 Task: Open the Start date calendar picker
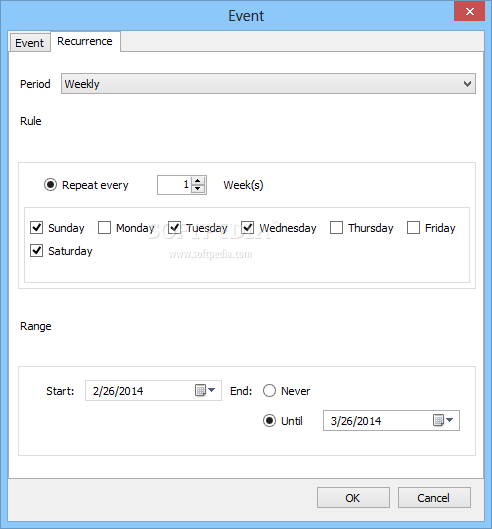(x=205, y=391)
